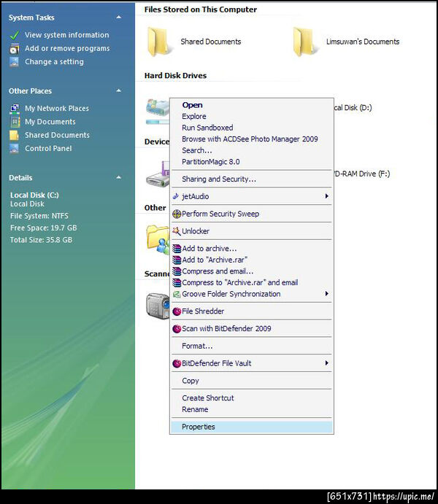Viewport: 438px width, 504px height.
Task: Click the Change a setting icon
Action: click(x=14, y=62)
